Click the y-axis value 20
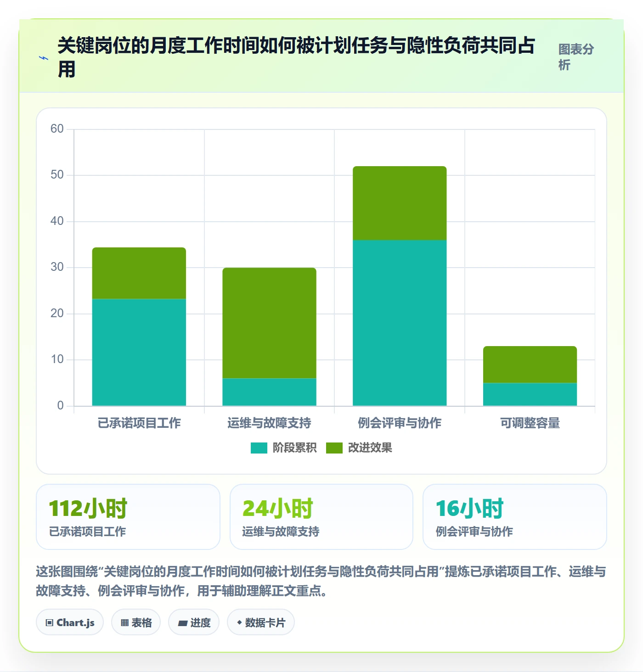The width and height of the screenshot is (643, 672). coord(57,314)
